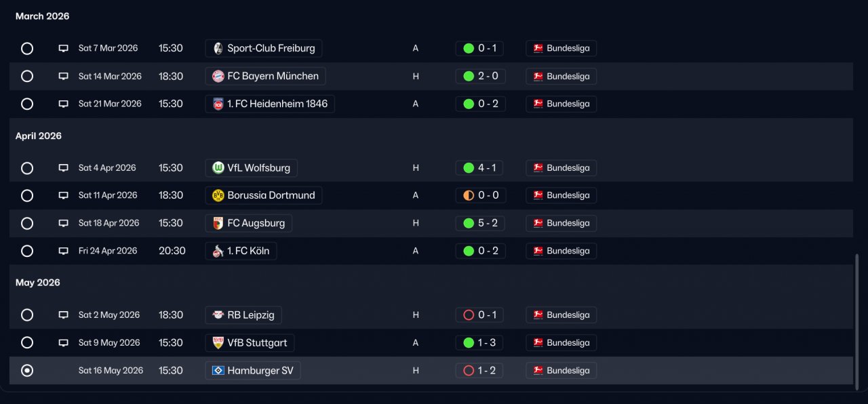Image resolution: width=868 pixels, height=404 pixels.
Task: Open the 0 - 0 result against Dortmund
Action: pos(480,195)
